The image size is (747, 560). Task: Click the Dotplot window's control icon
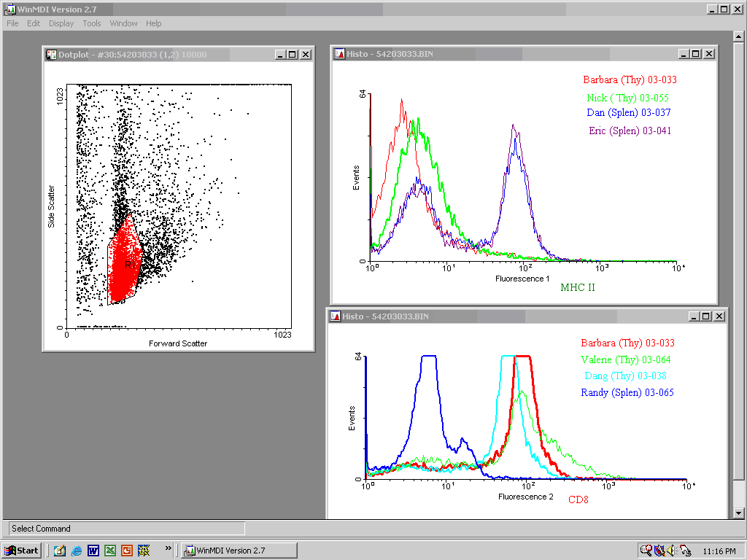51,55
